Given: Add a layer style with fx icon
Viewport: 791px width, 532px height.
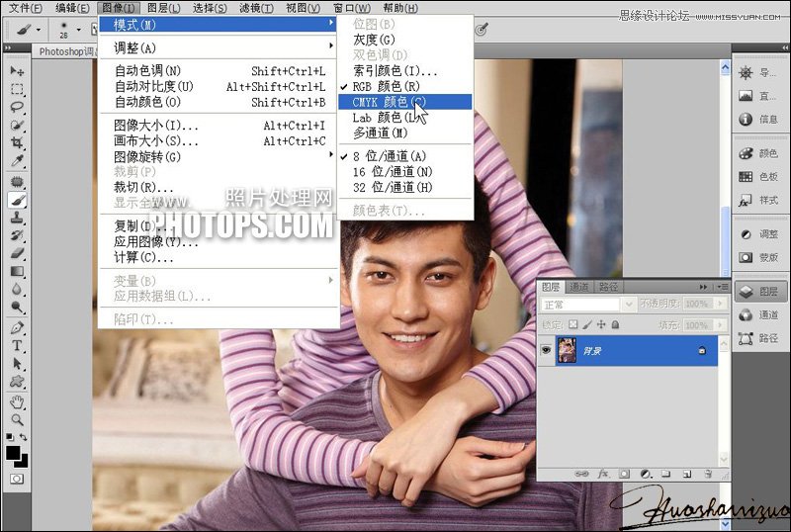Looking at the screenshot, I should coord(603,474).
